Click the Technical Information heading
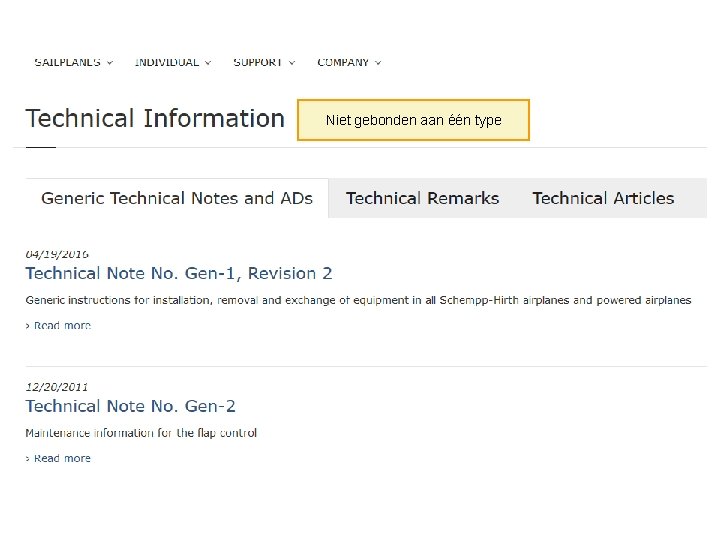The height and width of the screenshot is (540, 720). click(x=155, y=119)
